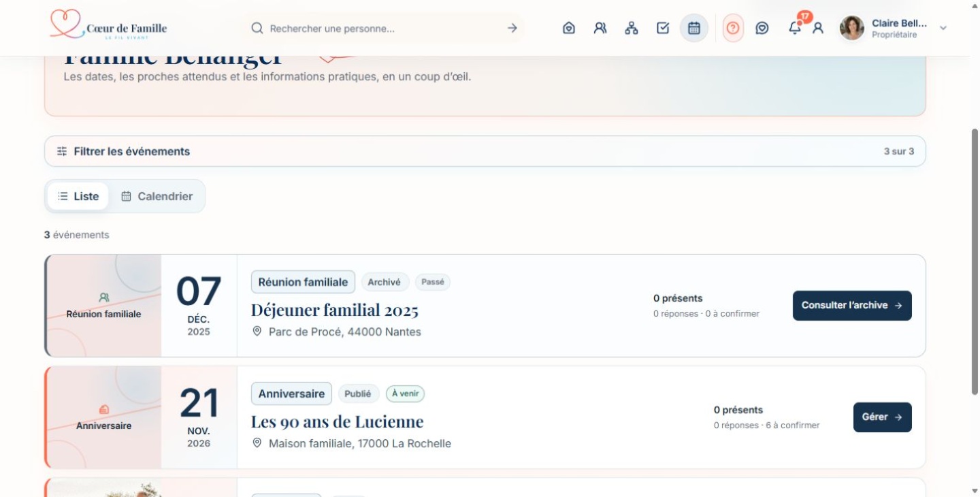This screenshot has height=497, width=980.
Task: Click the location pin beside Maison familiale
Action: click(x=257, y=443)
